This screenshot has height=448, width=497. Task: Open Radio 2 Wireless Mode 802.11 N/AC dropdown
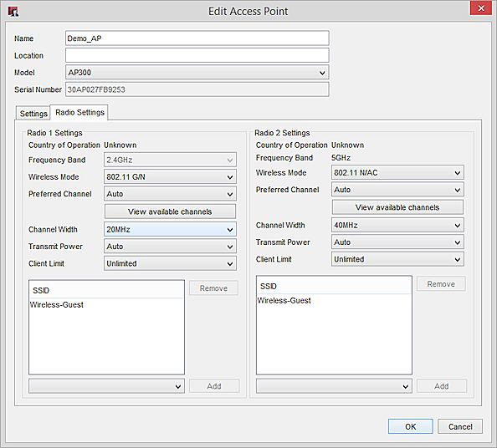(x=397, y=172)
